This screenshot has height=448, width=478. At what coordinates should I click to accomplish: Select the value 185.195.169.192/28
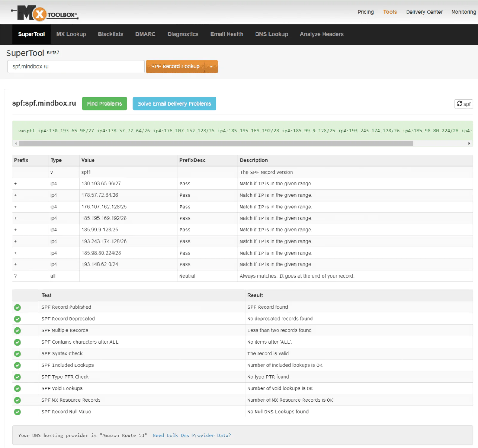pyautogui.click(x=104, y=218)
